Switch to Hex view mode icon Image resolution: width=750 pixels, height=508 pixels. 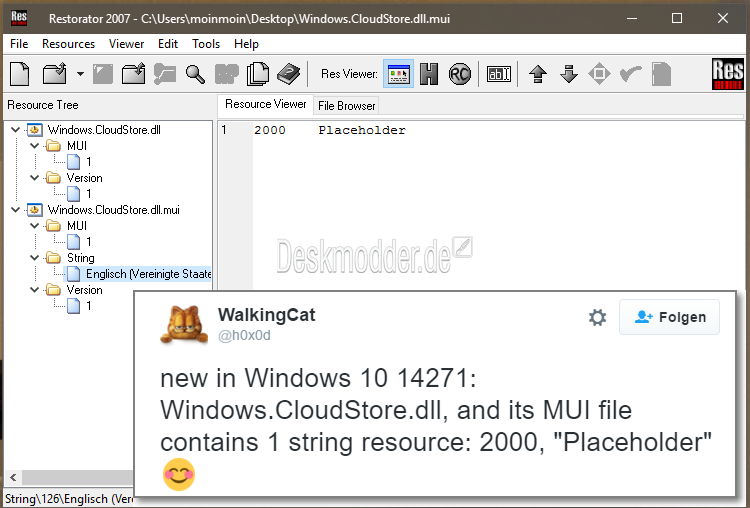(x=429, y=74)
